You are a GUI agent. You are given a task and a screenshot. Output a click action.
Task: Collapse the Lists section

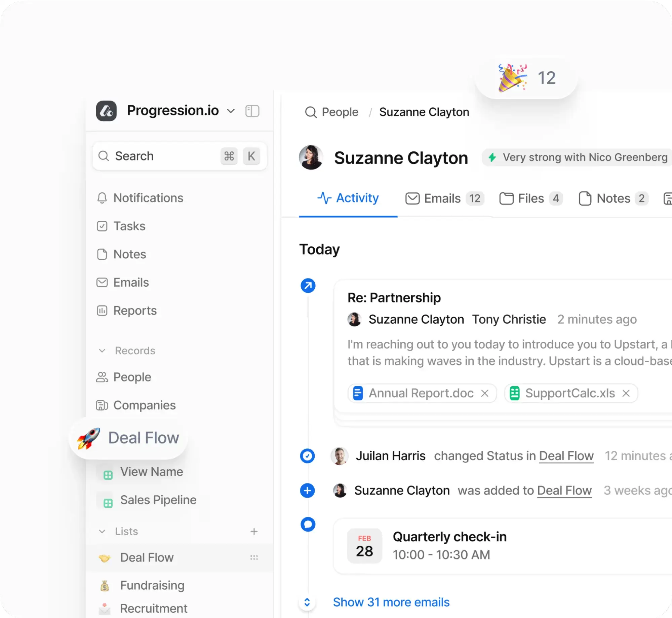pyautogui.click(x=102, y=532)
